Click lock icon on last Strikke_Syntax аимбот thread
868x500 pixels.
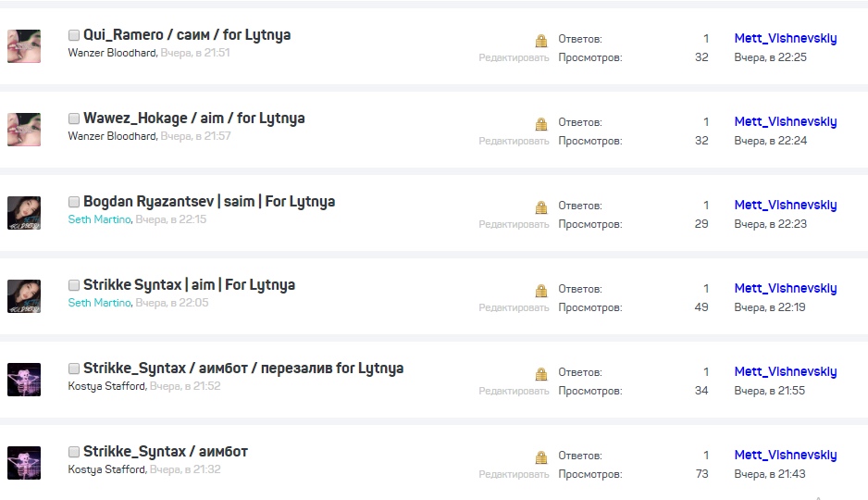[x=541, y=457]
